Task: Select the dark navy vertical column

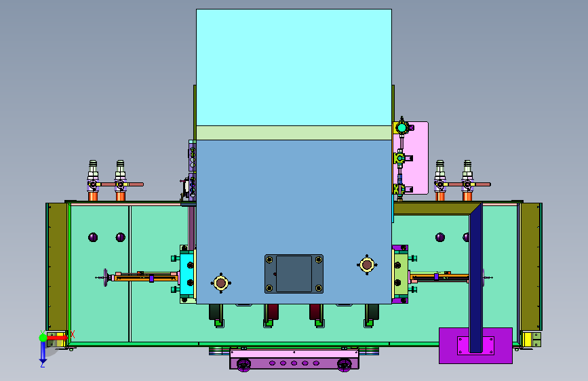Action: [475, 279]
